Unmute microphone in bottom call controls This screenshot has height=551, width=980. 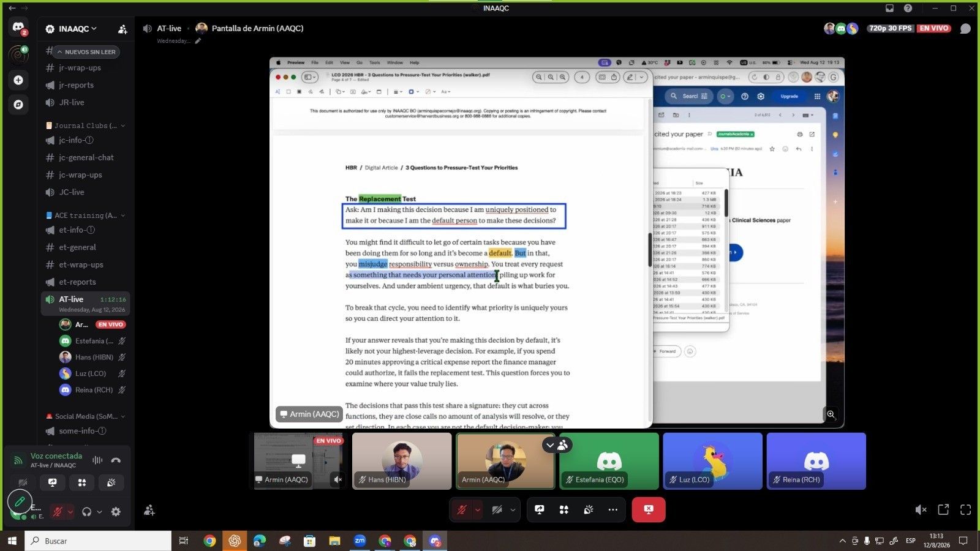tap(462, 509)
